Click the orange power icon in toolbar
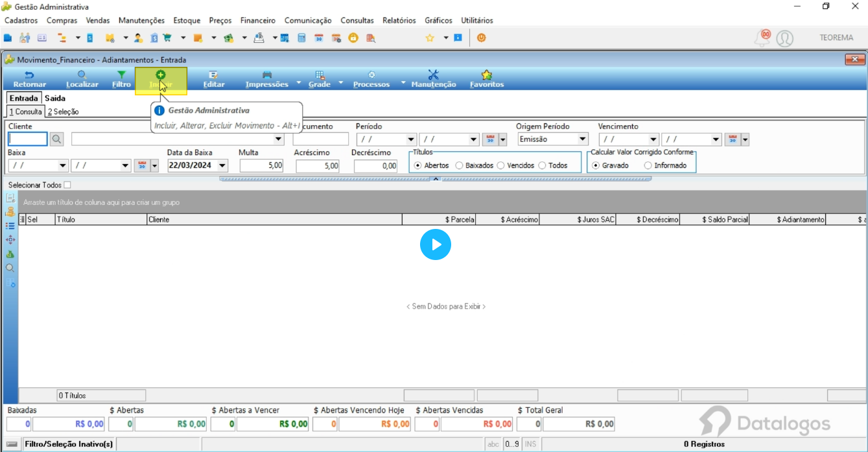 pos(481,38)
